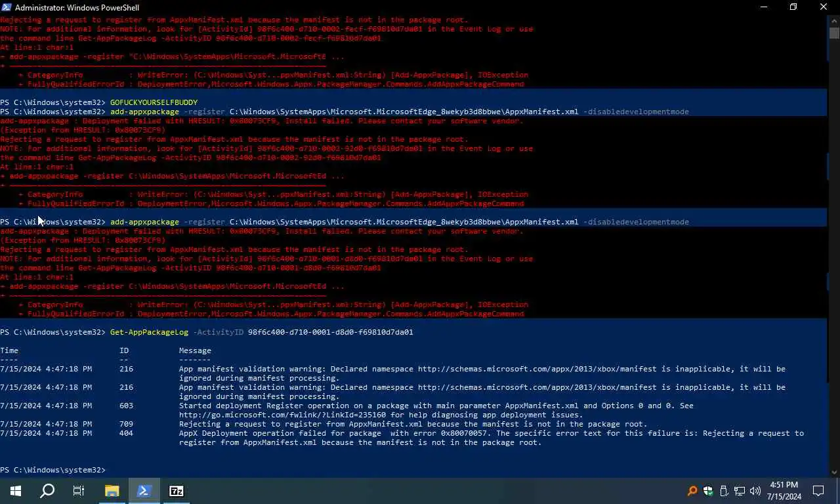
Task: Open the Windows Start menu
Action: point(16,491)
